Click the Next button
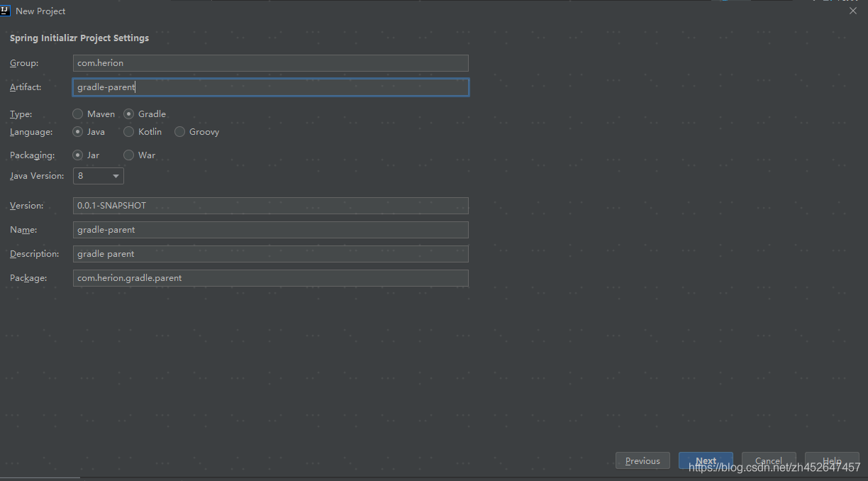 tap(706, 460)
